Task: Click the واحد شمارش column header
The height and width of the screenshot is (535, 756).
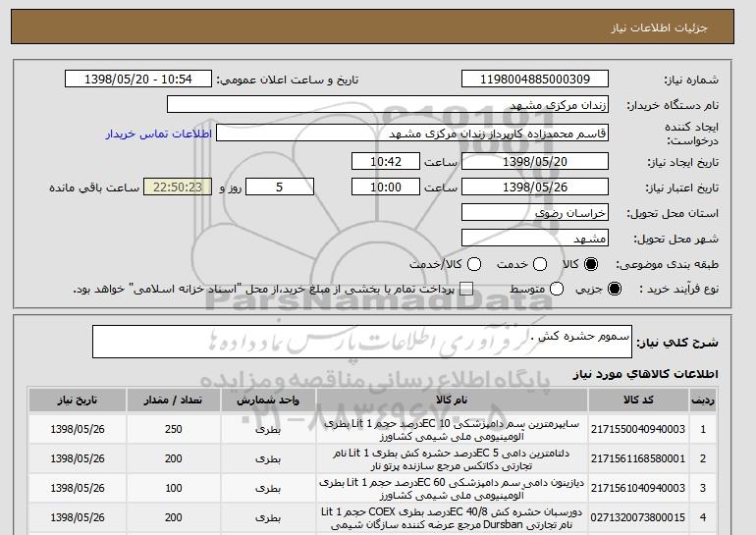Action: [268, 401]
